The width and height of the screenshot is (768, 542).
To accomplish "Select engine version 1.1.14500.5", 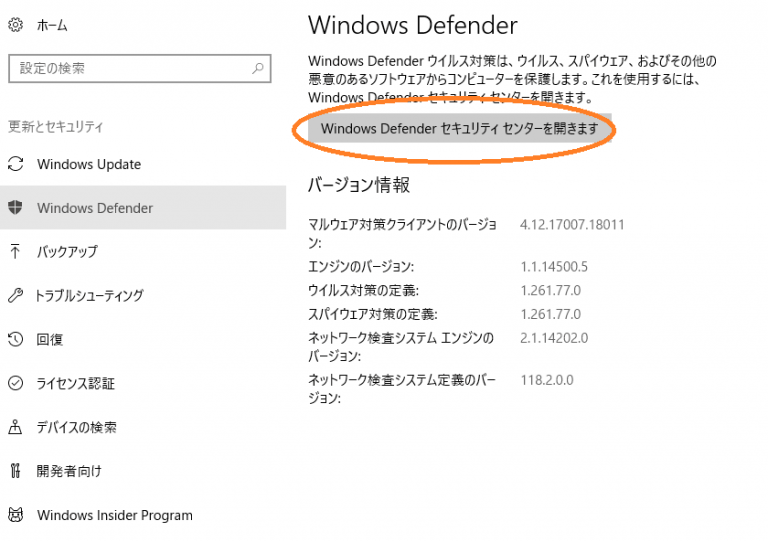I will (553, 267).
